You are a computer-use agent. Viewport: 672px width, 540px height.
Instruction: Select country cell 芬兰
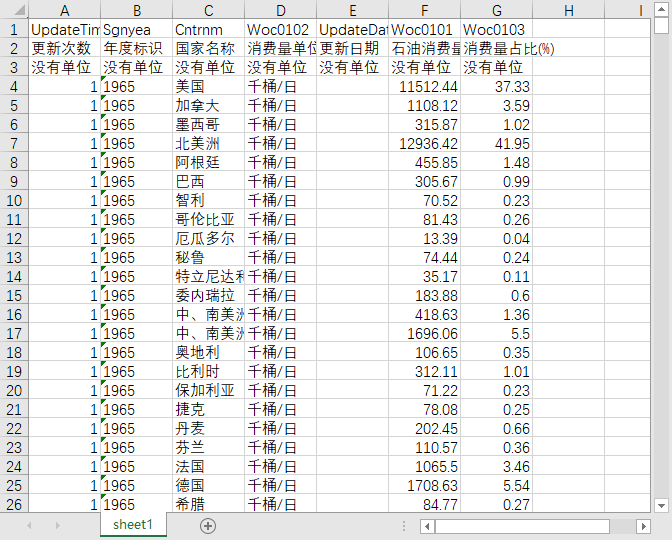pyautogui.click(x=208, y=447)
